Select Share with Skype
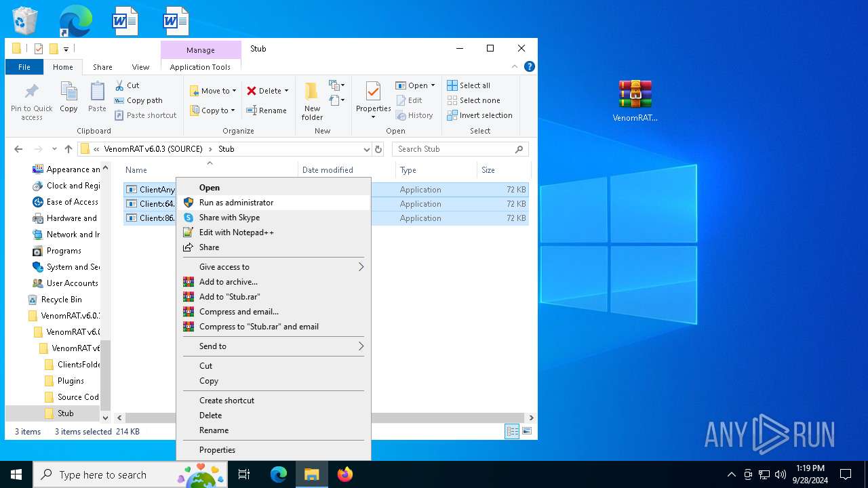 coord(273,218)
